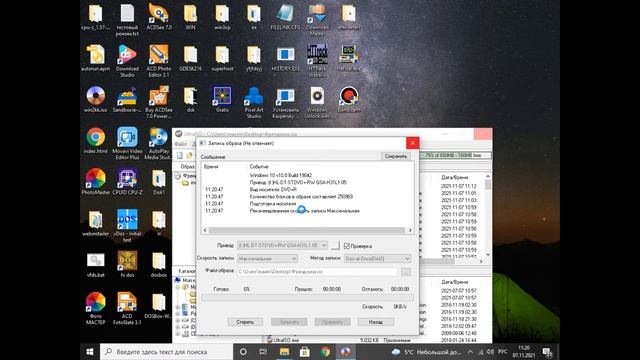
Task: Open Microsoft Store from taskbar
Action: click(304, 351)
